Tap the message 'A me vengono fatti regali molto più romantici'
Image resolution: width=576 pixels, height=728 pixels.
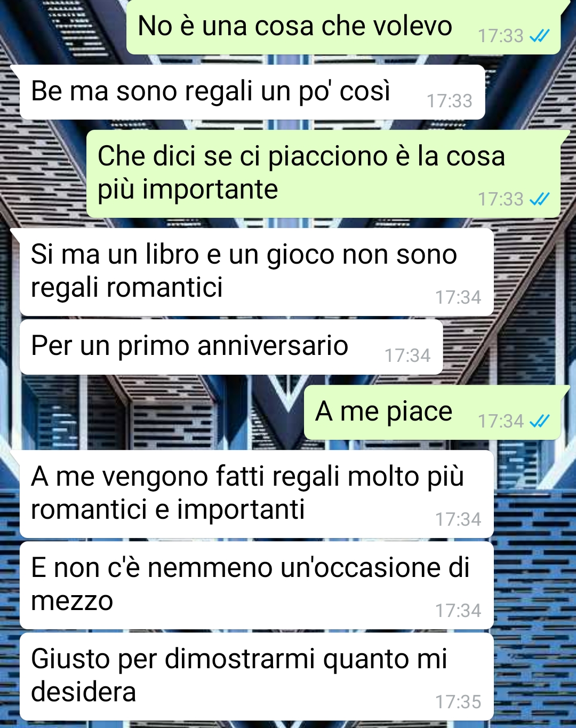coord(257,494)
